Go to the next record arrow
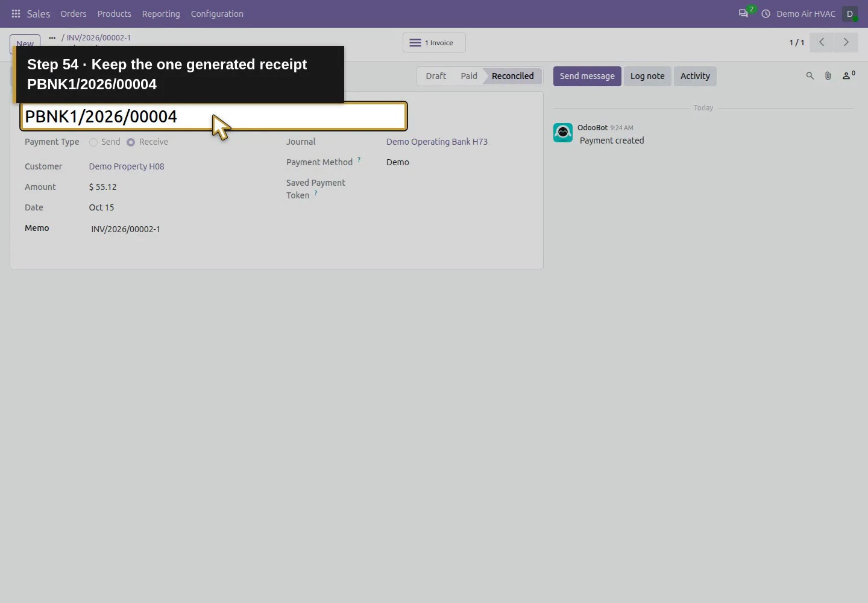 [x=846, y=42]
